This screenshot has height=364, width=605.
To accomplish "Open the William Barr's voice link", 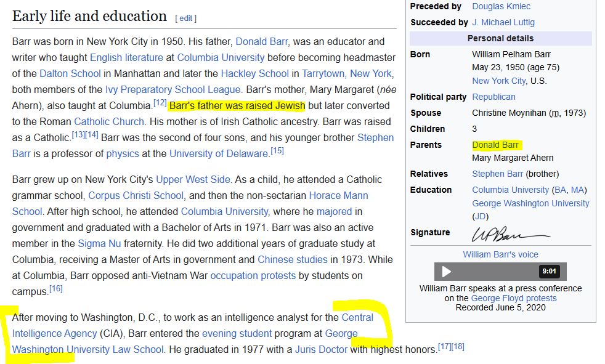I will coord(500,254).
